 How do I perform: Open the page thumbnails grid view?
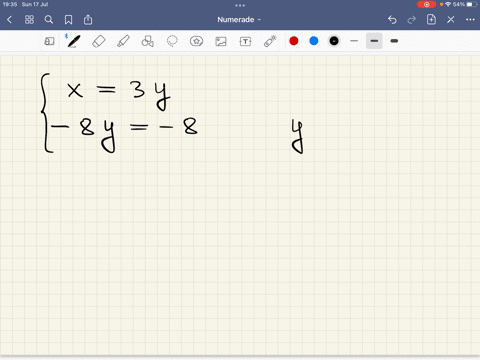29,20
